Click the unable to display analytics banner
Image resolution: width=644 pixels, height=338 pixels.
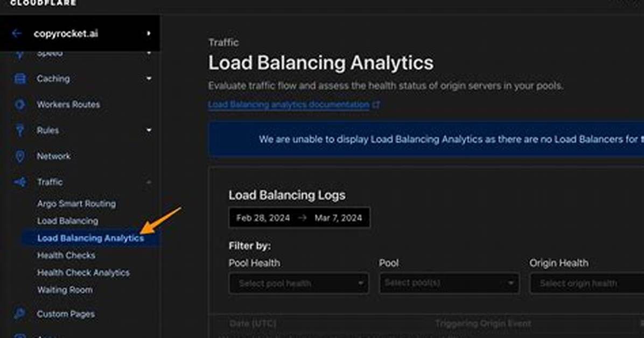tap(426, 139)
